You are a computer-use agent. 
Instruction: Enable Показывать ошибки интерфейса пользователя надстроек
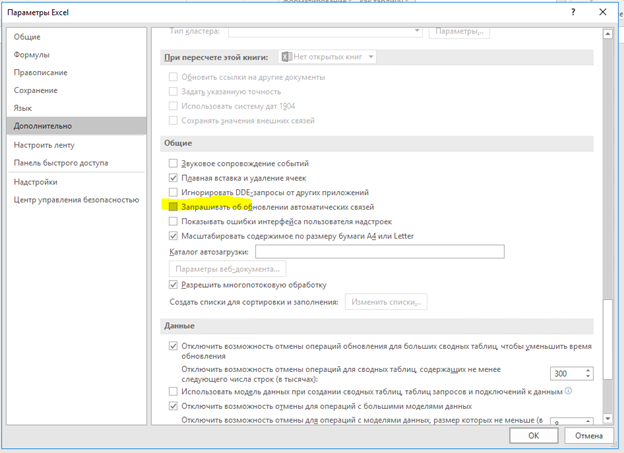click(x=173, y=221)
